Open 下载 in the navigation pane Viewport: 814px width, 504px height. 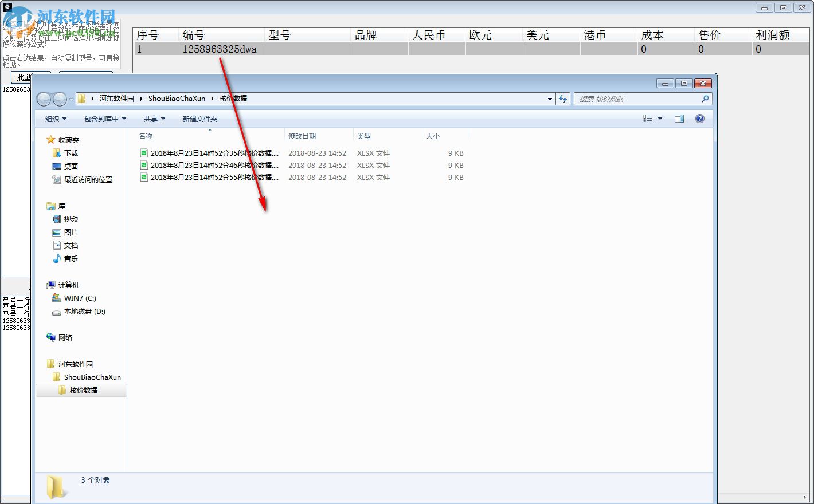pyautogui.click(x=71, y=153)
